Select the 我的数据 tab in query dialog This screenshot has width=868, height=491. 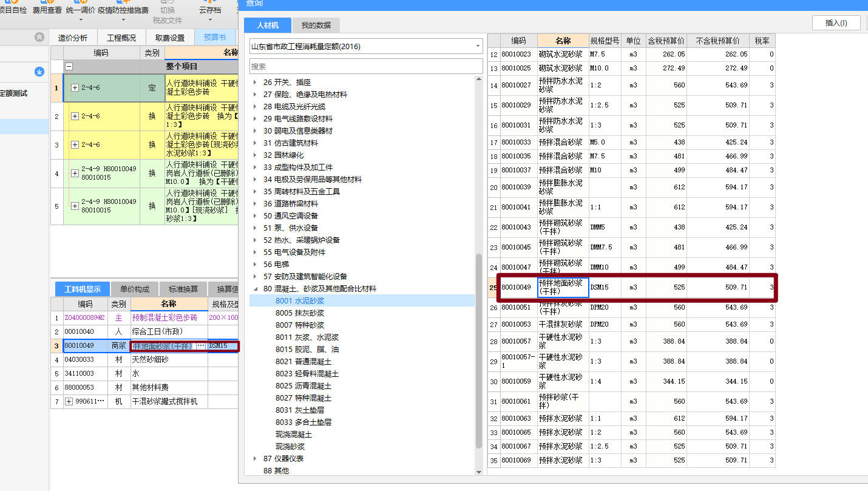click(316, 25)
